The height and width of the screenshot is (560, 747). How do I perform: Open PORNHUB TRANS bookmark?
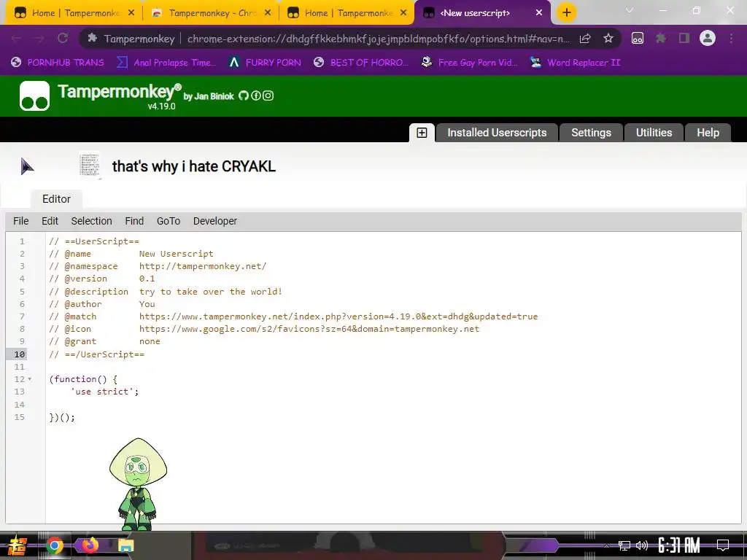click(x=58, y=63)
